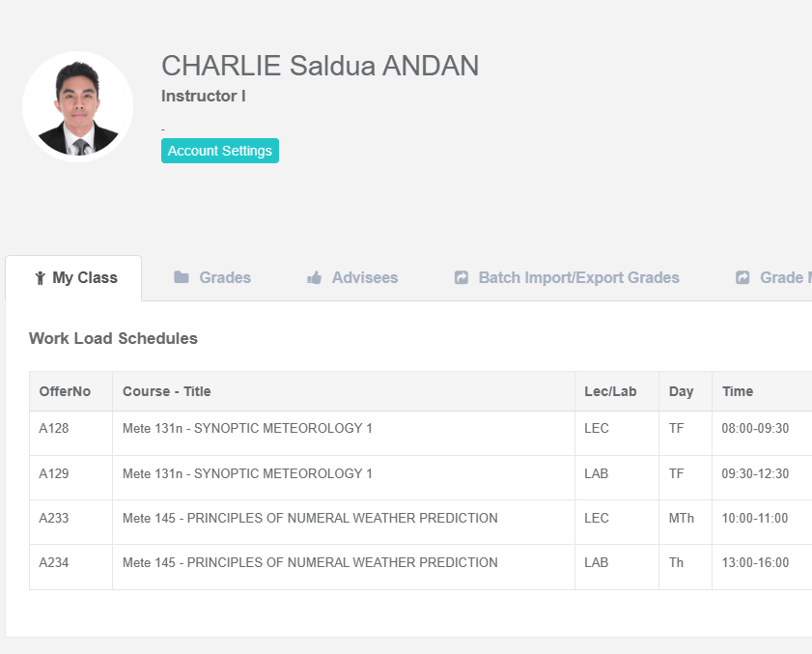Click the Lec/Lab column header
Image resolution: width=812 pixels, height=654 pixels.
[610, 391]
